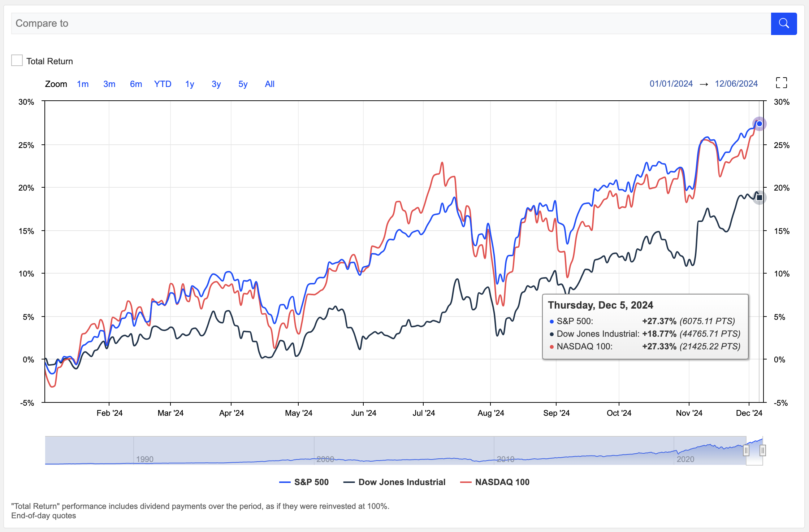Open fullscreen chart view icon
Viewport: 809px width, 532px height.
(x=782, y=83)
